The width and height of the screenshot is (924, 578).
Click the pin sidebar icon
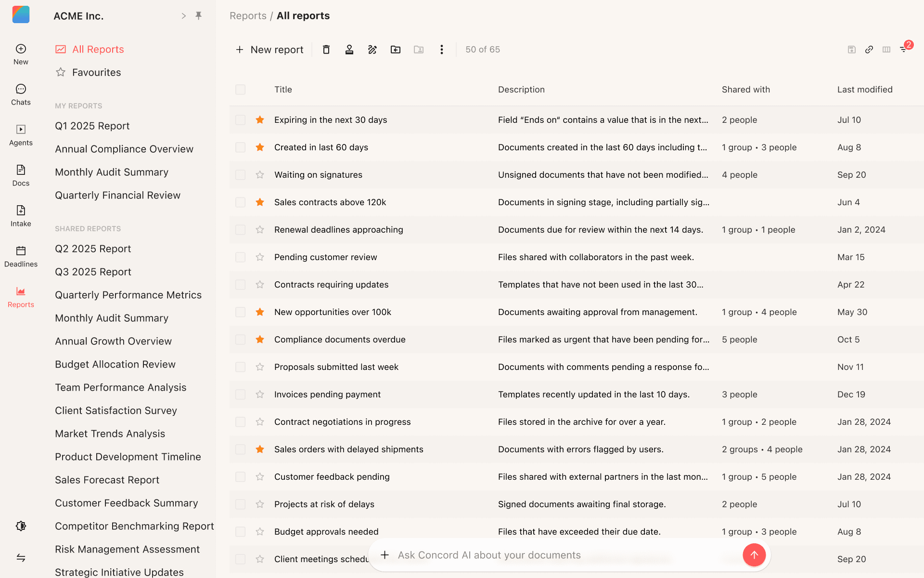pos(199,16)
